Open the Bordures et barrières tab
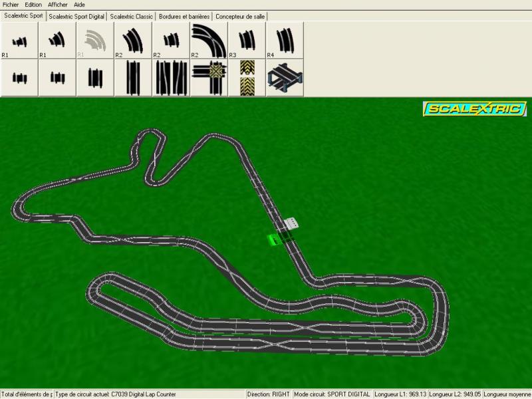Viewport: 532px width, 399px height. click(x=184, y=16)
